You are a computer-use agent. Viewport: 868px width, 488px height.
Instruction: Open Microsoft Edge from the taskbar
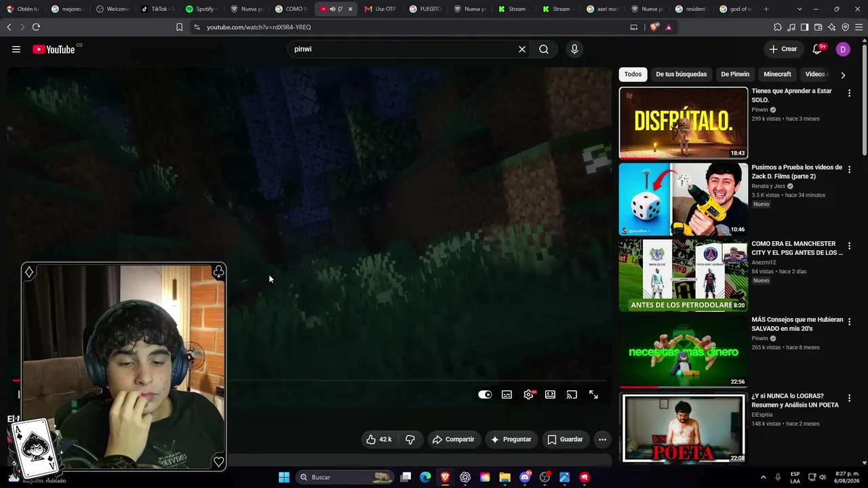pyautogui.click(x=425, y=477)
